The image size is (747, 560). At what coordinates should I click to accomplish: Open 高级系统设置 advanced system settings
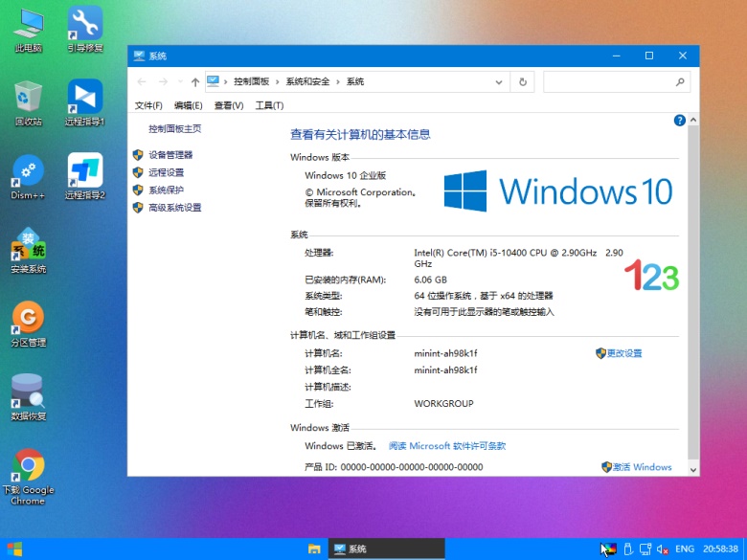tap(174, 208)
